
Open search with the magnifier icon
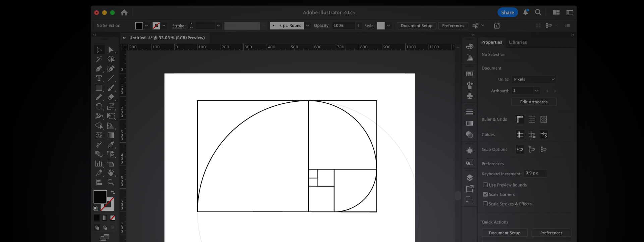point(538,12)
